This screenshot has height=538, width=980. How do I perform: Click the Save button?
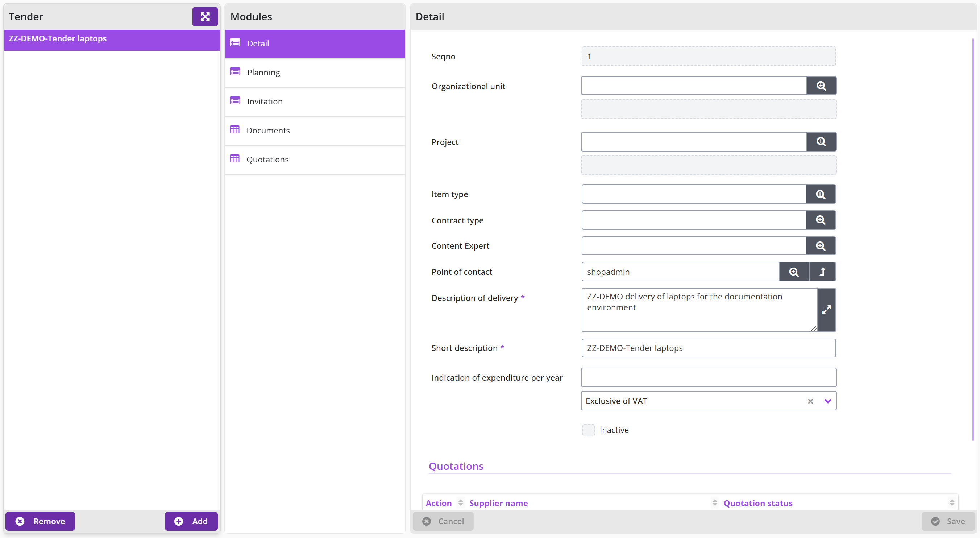(948, 521)
